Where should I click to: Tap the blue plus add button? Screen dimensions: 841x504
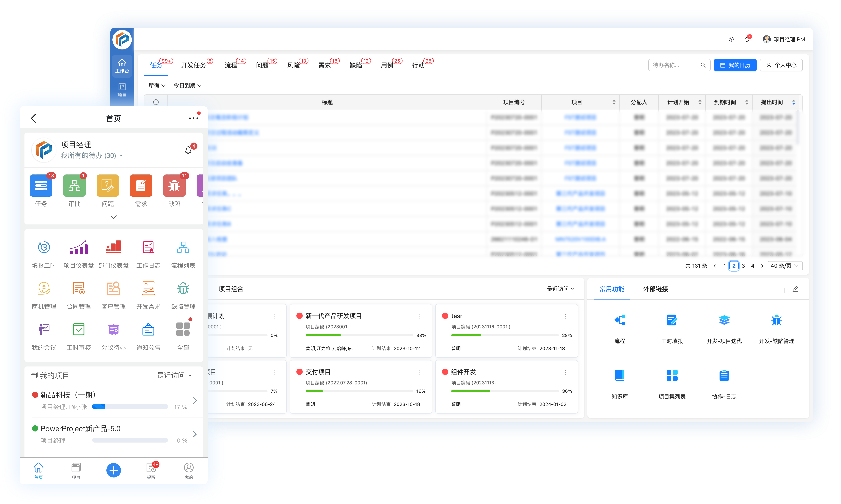click(114, 470)
